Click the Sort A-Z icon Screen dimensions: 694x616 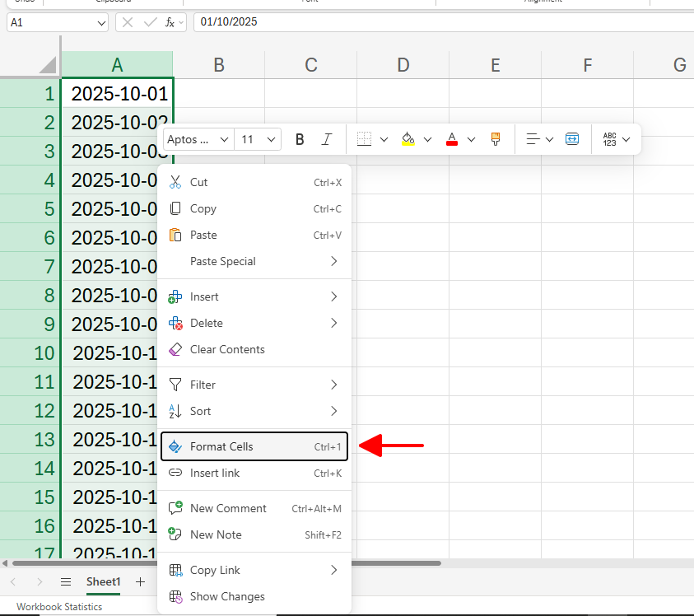click(175, 411)
